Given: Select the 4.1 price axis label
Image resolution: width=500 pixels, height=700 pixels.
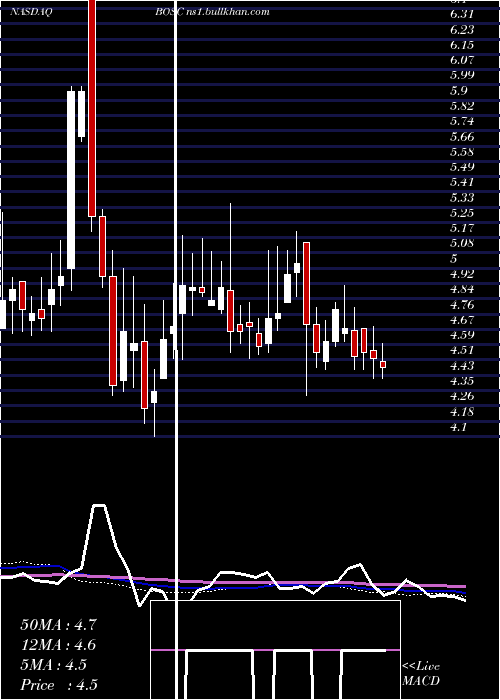Looking at the screenshot, I should click(458, 426).
